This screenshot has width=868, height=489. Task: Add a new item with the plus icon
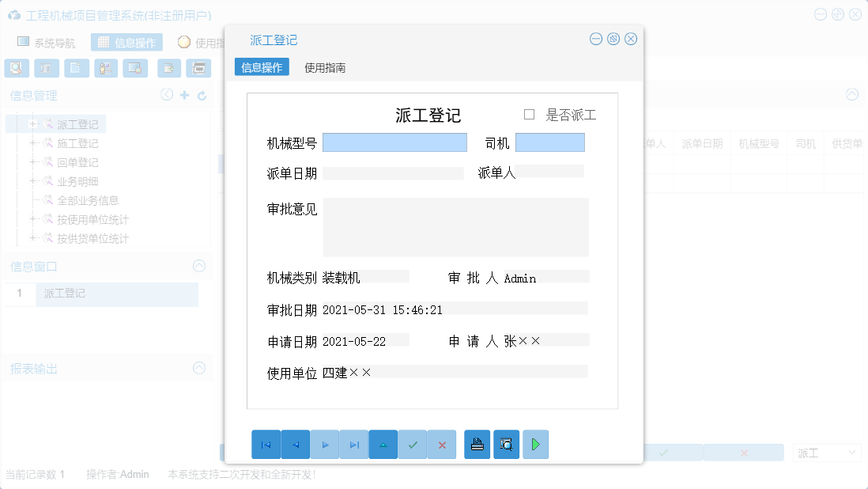point(185,95)
